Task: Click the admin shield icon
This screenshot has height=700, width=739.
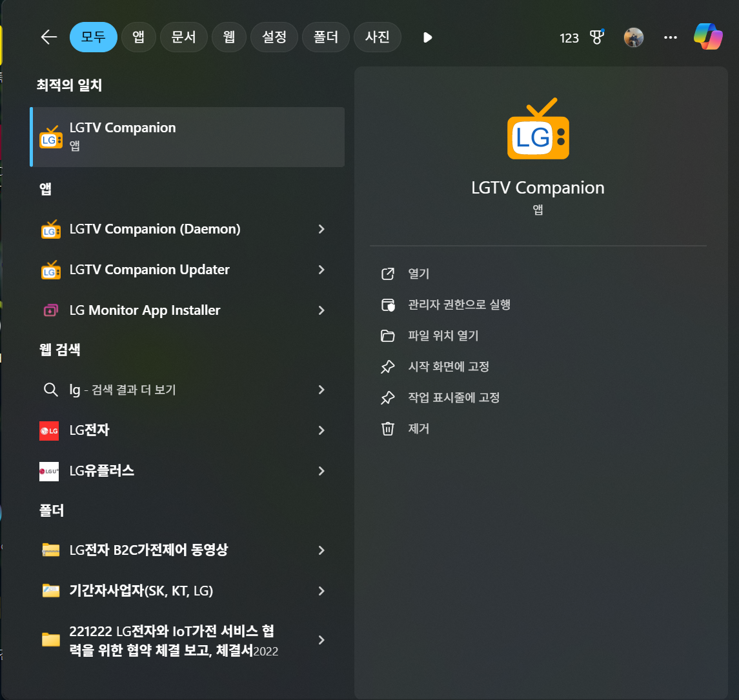Action: [x=388, y=305]
